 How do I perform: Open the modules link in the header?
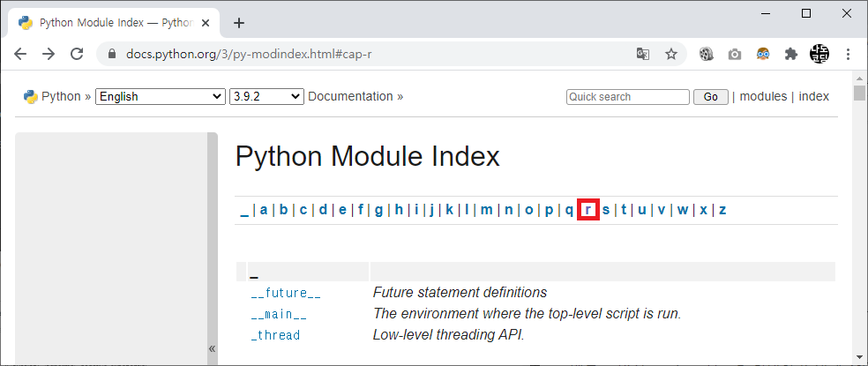763,96
